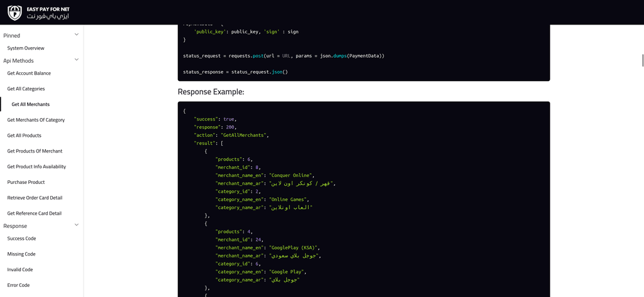Click the 'public_key' code line

pos(246,31)
